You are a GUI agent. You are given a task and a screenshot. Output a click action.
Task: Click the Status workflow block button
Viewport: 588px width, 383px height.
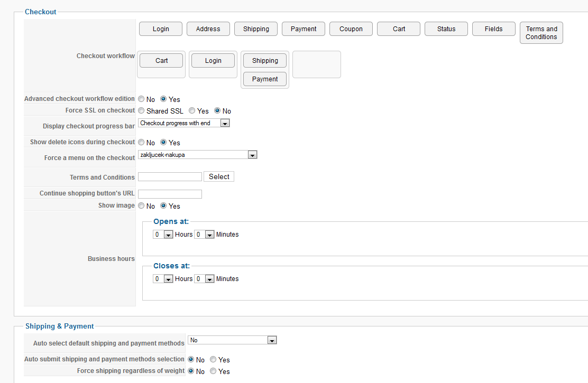click(x=446, y=29)
